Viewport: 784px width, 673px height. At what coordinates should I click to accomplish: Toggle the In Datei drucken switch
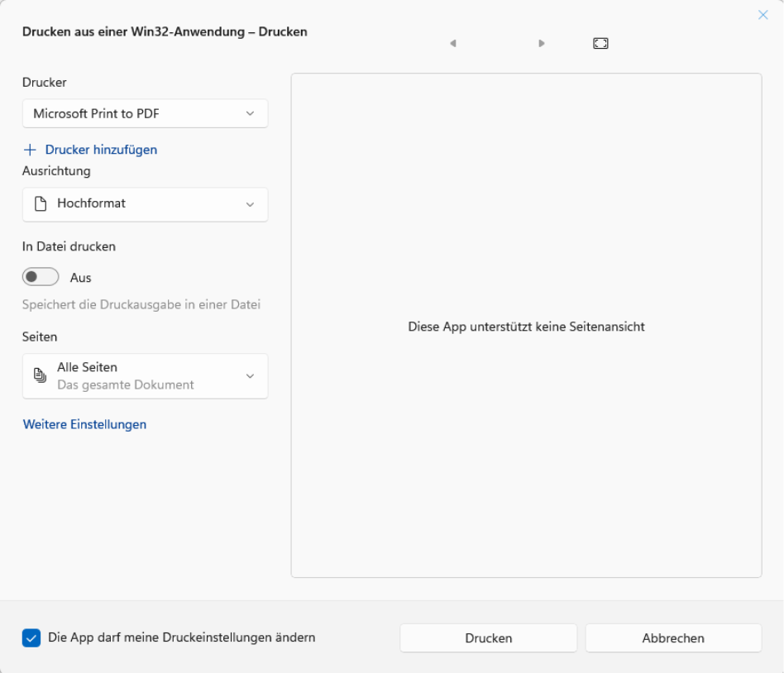point(41,277)
